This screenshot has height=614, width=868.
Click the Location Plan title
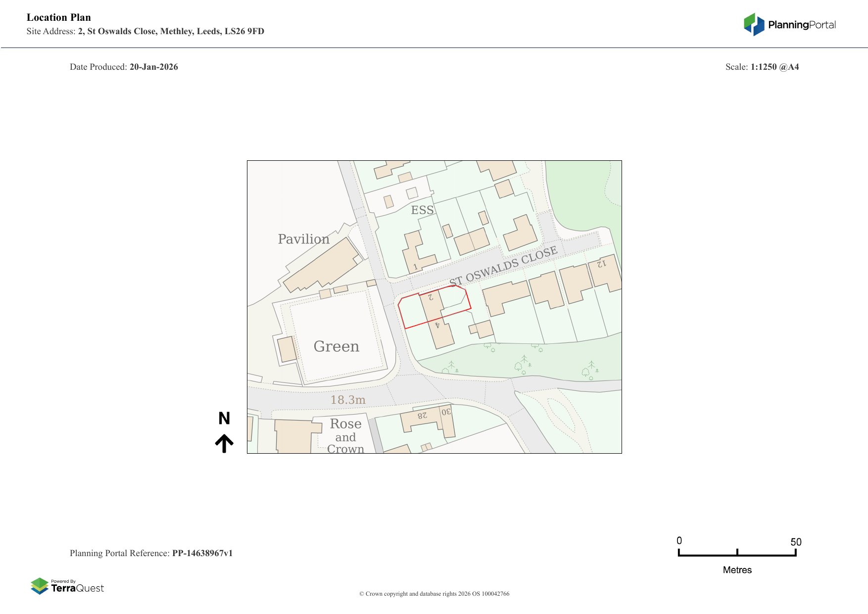[59, 17]
